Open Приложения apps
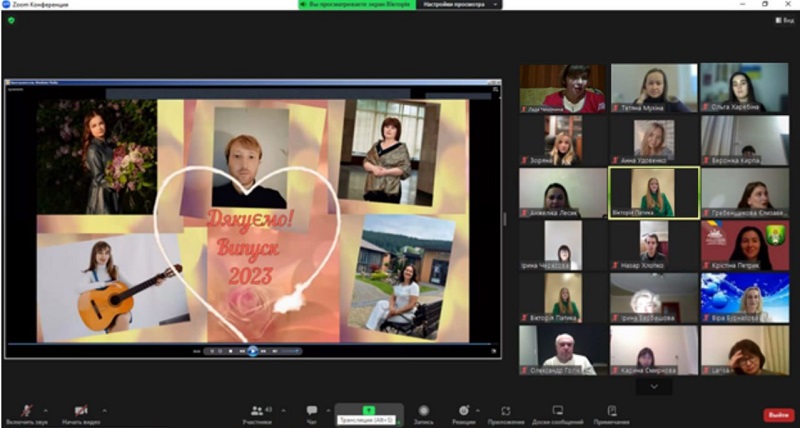 click(x=505, y=415)
